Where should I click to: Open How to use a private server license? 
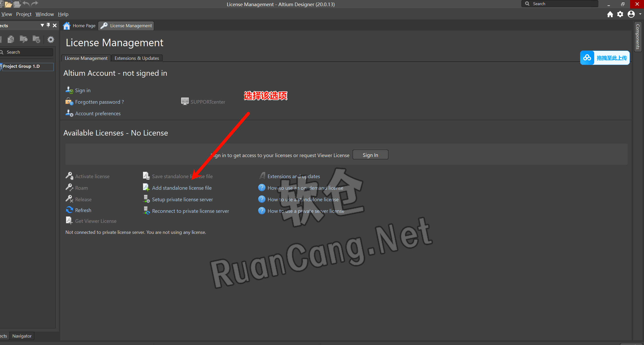tap(306, 211)
